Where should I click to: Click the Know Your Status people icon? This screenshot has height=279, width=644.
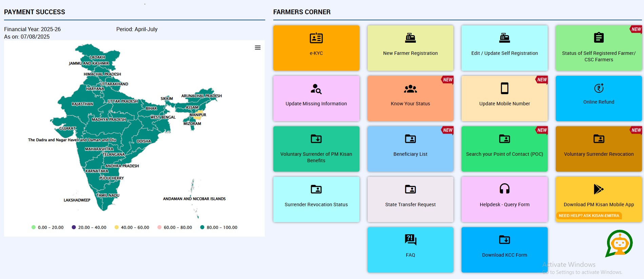tap(410, 89)
